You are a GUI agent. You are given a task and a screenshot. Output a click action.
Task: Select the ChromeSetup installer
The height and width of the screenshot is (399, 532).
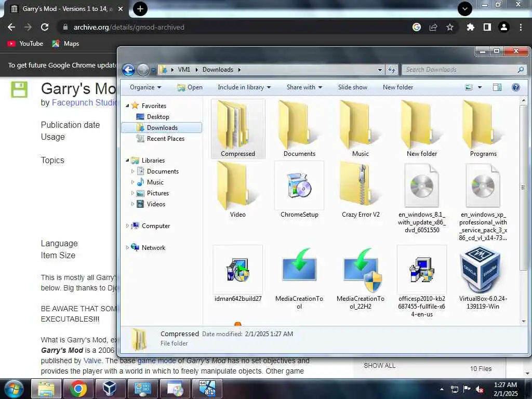point(299,190)
